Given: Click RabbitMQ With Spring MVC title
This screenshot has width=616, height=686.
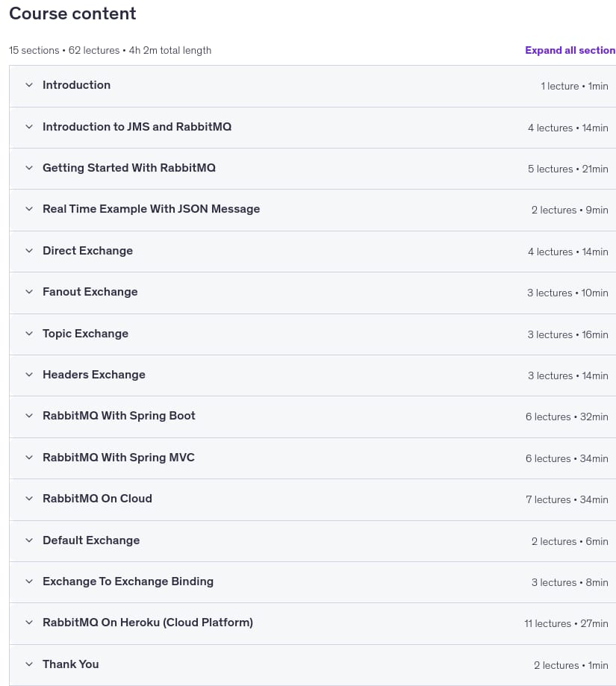Looking at the screenshot, I should (119, 458).
